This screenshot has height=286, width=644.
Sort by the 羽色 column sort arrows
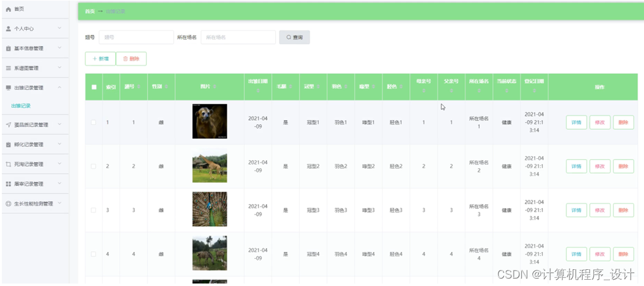click(x=346, y=87)
